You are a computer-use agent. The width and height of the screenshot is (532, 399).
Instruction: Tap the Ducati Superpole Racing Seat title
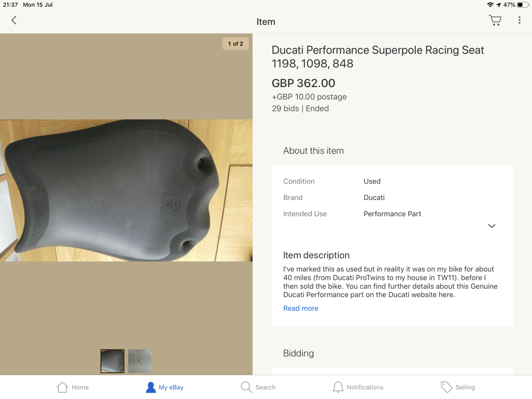coord(378,57)
